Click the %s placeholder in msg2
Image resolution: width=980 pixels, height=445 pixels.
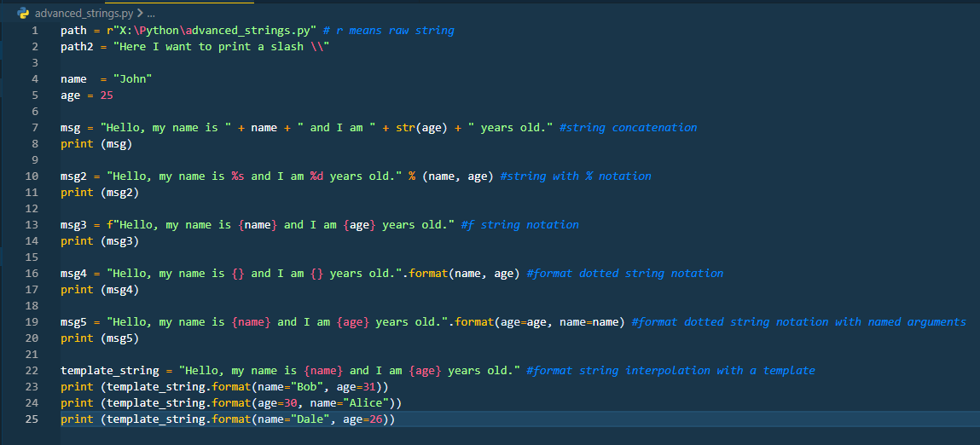(x=238, y=176)
